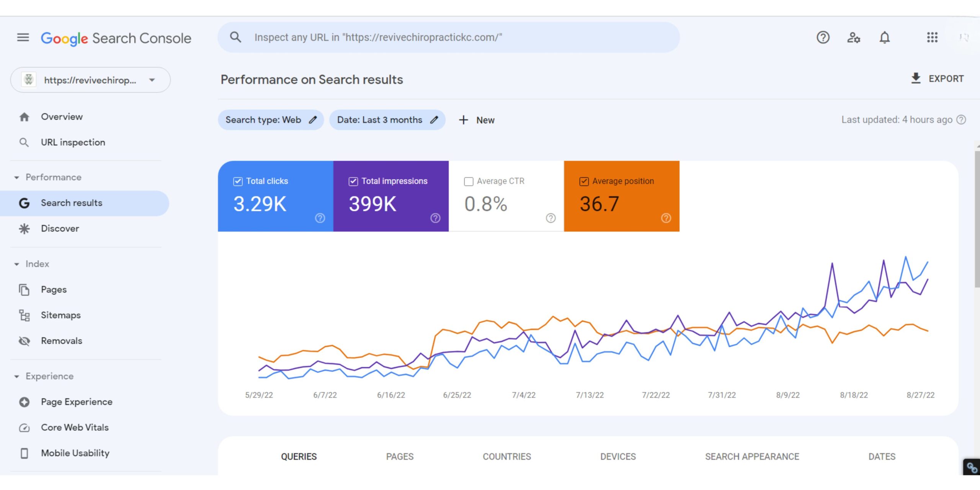The width and height of the screenshot is (980, 490).
Task: Click the 399K total impressions value
Action: click(372, 204)
